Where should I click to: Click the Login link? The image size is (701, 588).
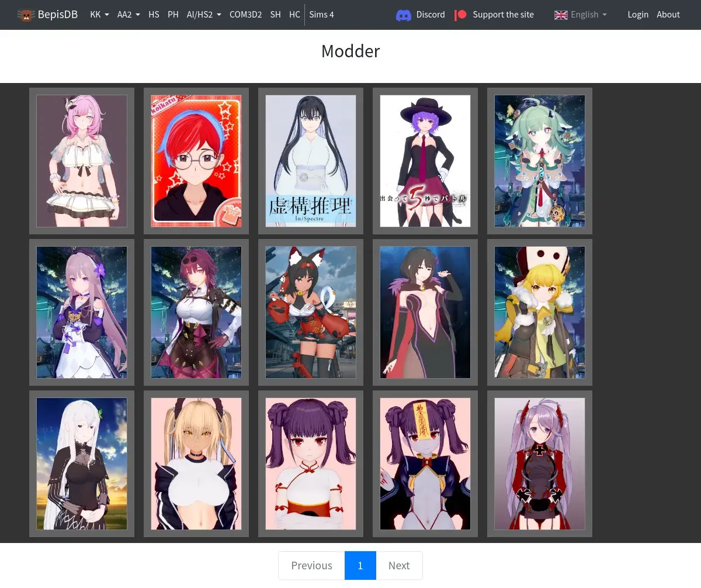(x=638, y=15)
